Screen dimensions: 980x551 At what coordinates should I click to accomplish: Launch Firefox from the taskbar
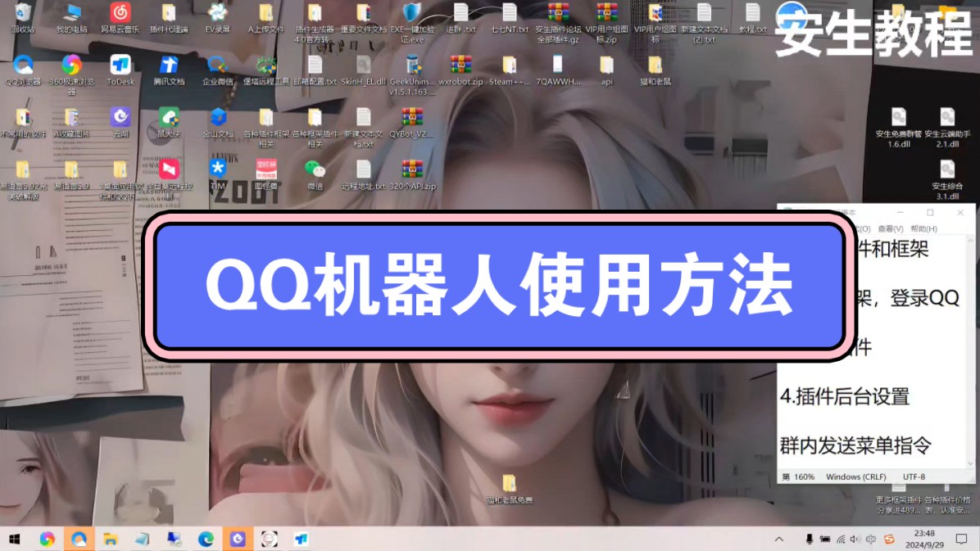[48, 540]
